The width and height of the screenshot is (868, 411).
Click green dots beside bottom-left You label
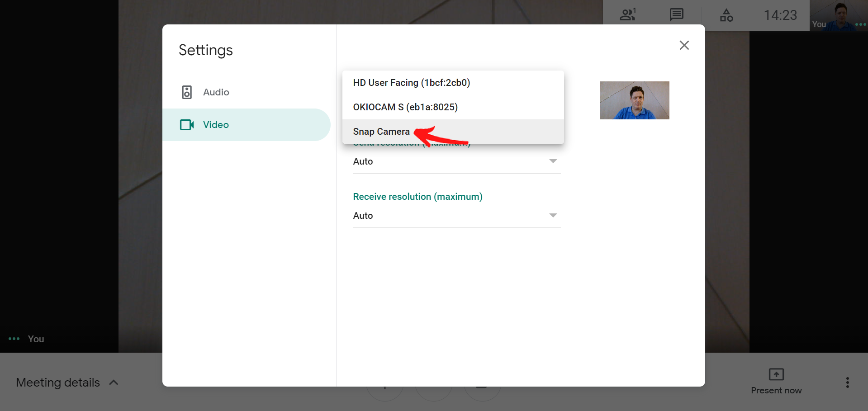pyautogui.click(x=14, y=339)
